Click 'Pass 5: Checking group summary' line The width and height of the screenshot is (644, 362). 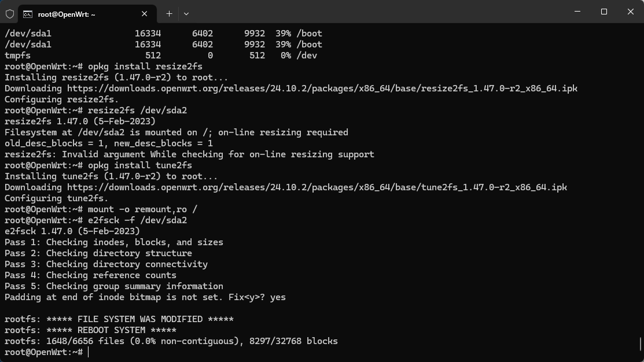[x=114, y=286]
